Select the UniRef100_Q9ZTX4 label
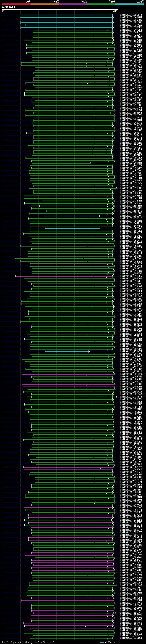The image size is (146, 644). click(x=131, y=263)
